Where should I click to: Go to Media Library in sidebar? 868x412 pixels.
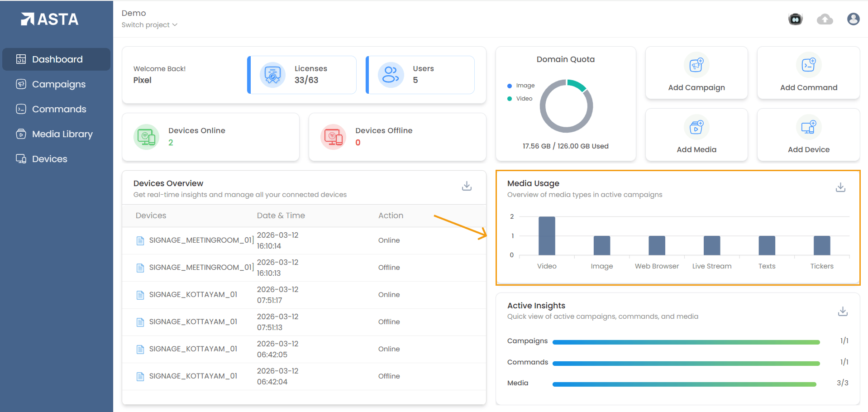point(62,134)
